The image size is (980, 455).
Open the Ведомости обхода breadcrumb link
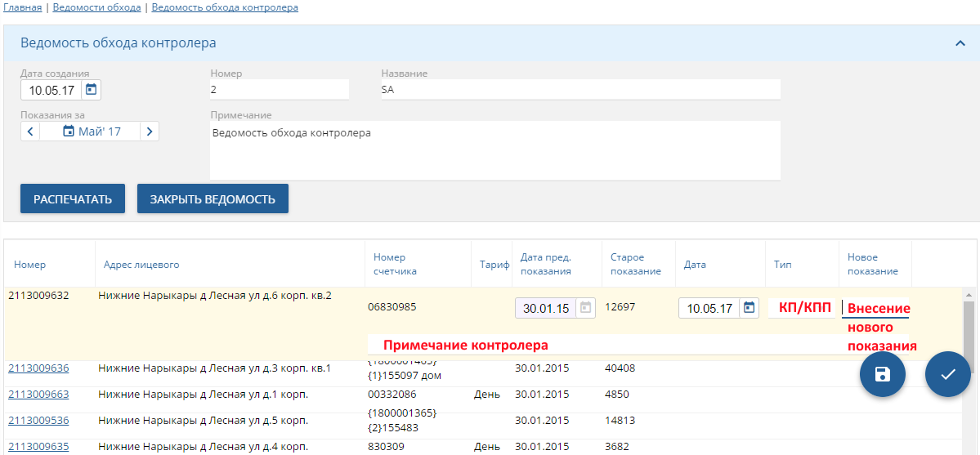tap(96, 8)
